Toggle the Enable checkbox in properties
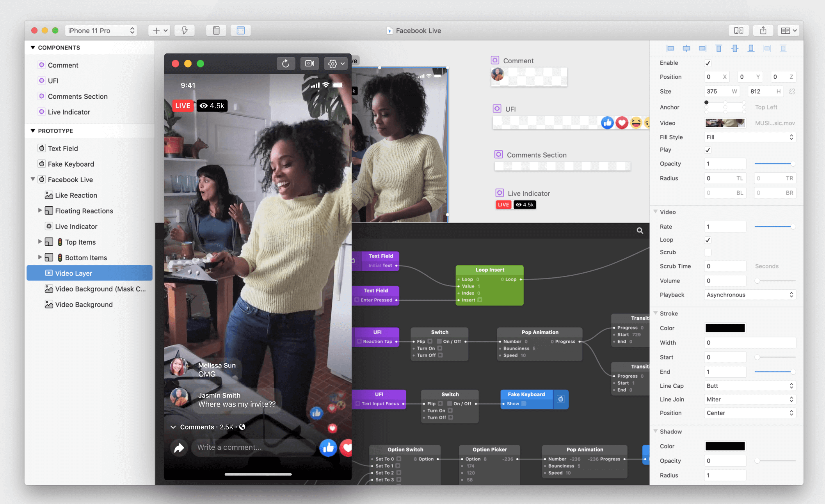This screenshot has height=504, width=825. (x=708, y=62)
